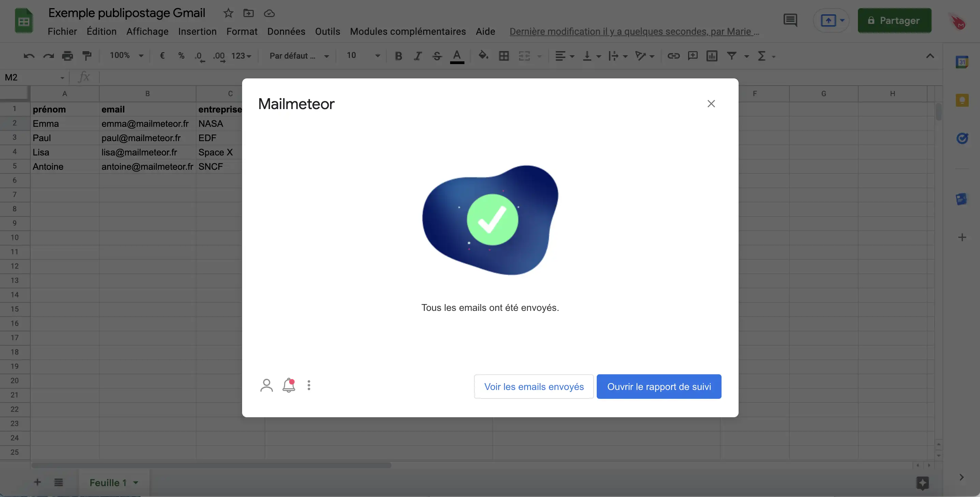
Task: Click the green Partager button
Action: click(894, 20)
